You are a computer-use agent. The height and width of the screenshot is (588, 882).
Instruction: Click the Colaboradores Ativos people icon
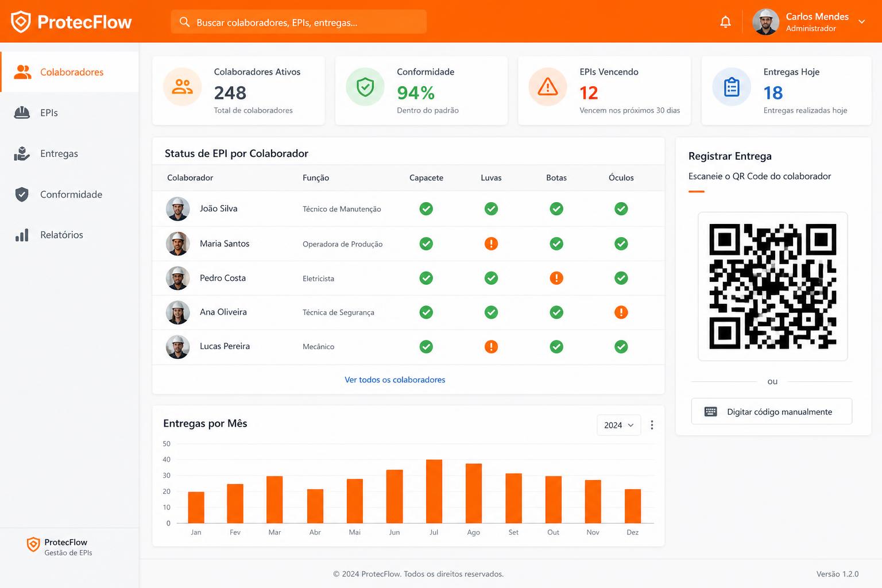coord(183,87)
